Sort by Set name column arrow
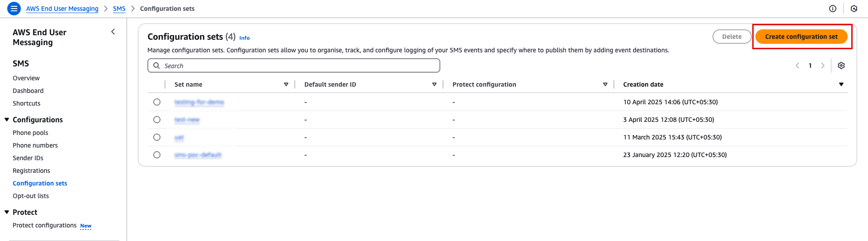 point(286,84)
